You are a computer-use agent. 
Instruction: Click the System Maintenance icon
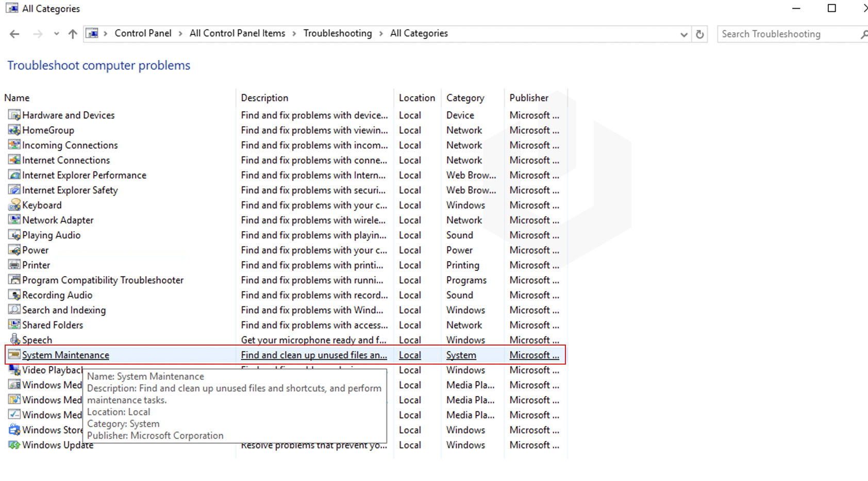(14, 355)
